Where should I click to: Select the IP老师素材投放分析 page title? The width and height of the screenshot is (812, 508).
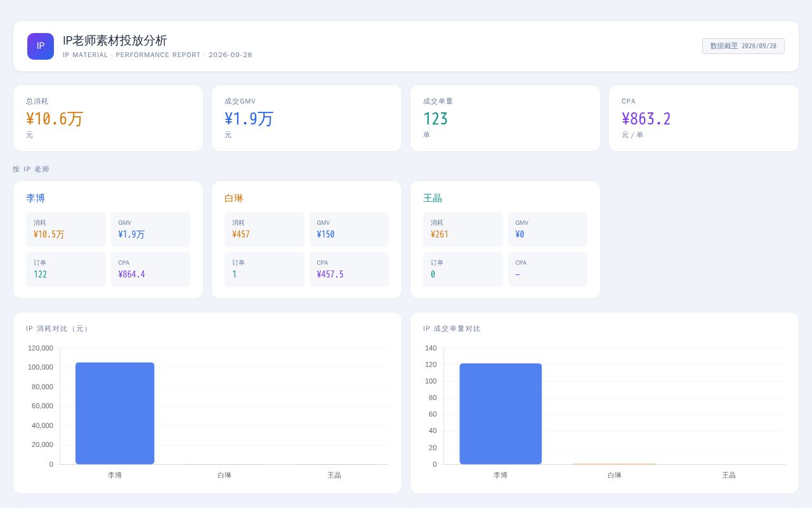(115, 40)
